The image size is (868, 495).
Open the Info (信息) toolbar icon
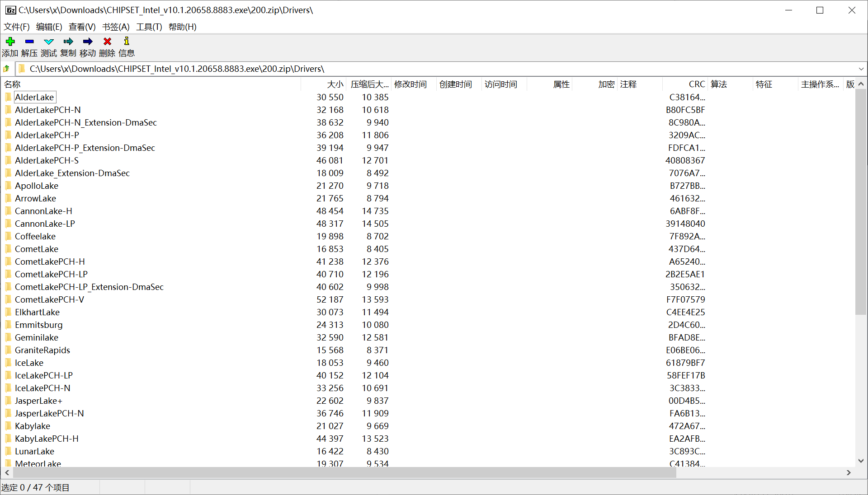click(127, 42)
